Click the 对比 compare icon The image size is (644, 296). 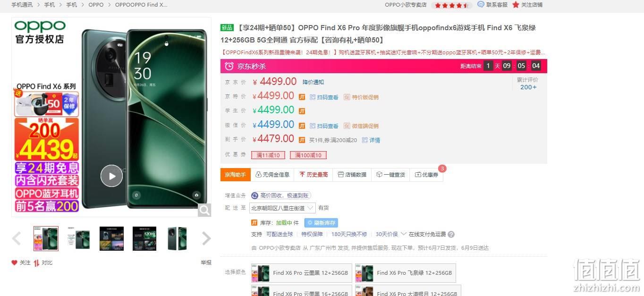(36, 263)
